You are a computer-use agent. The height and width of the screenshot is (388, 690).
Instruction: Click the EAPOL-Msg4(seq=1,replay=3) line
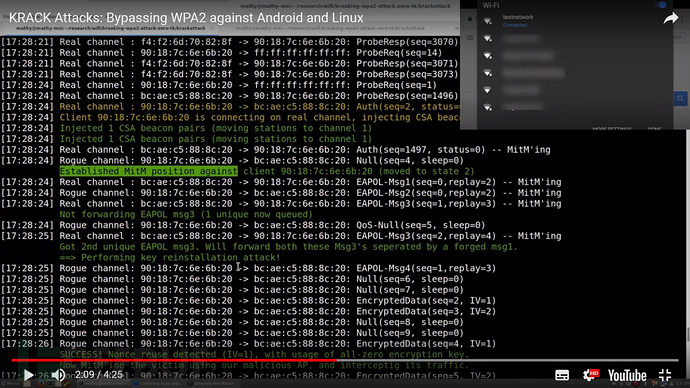pos(248,268)
